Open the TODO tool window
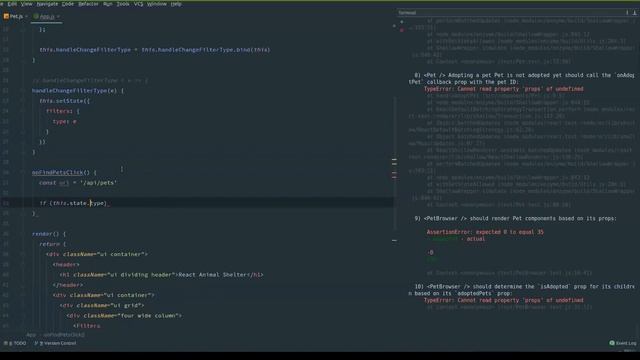 (x=15, y=343)
